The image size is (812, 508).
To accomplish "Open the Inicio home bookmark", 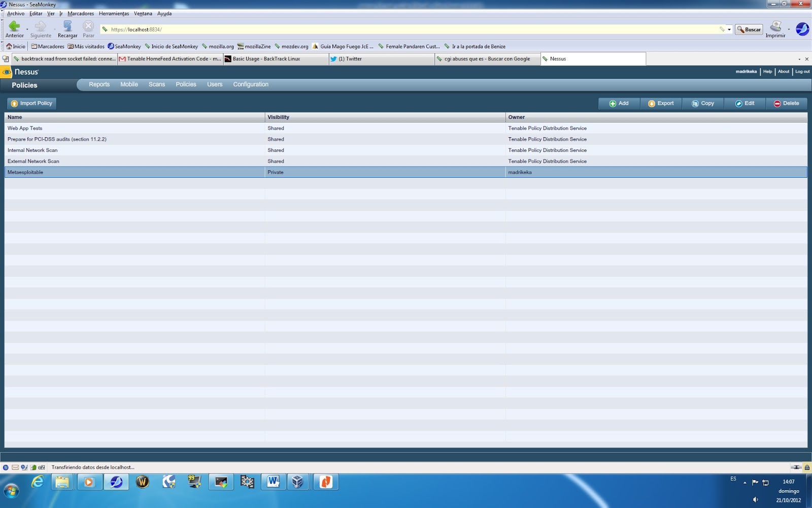I will (x=16, y=46).
